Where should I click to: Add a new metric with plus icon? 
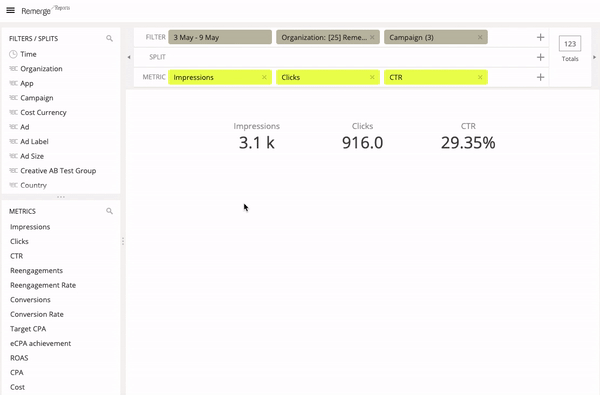[540, 77]
